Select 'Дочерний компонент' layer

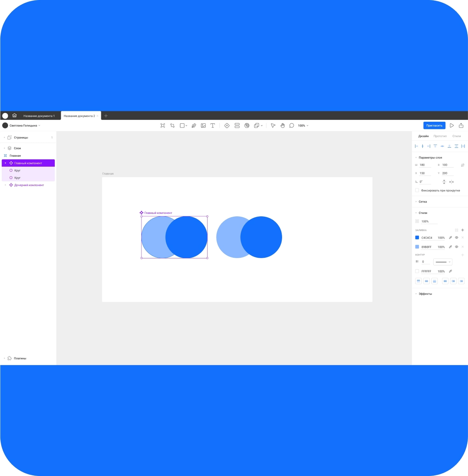[29, 185]
